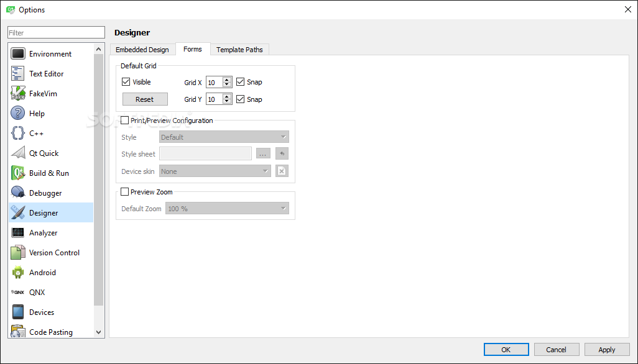Click the category list scroll down arrow
This screenshot has width=638, height=364.
(x=99, y=332)
